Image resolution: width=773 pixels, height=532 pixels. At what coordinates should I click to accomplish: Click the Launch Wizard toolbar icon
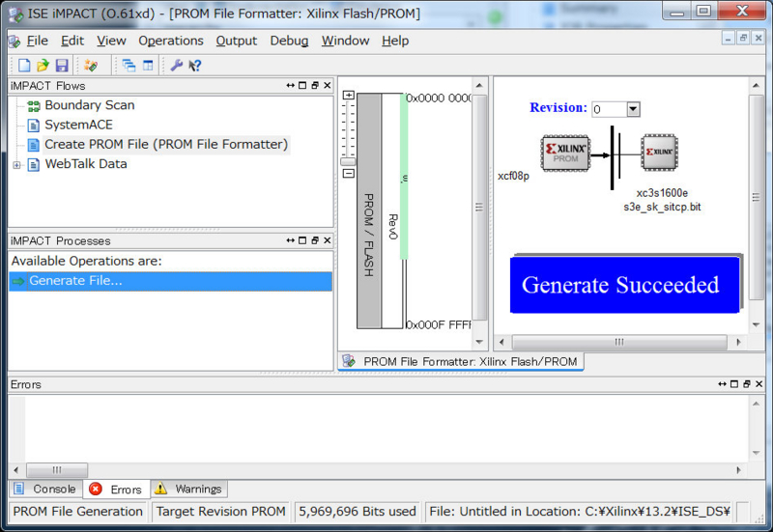[x=91, y=65]
